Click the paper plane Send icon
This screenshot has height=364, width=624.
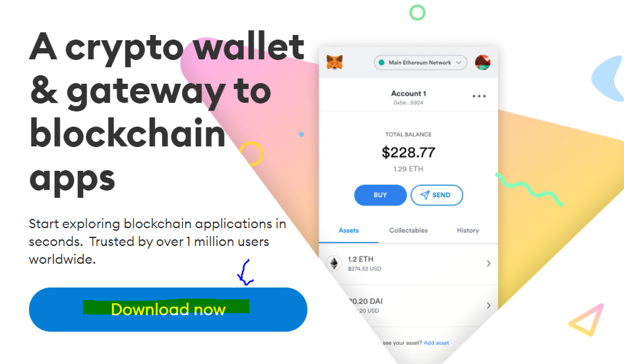pyautogui.click(x=425, y=195)
